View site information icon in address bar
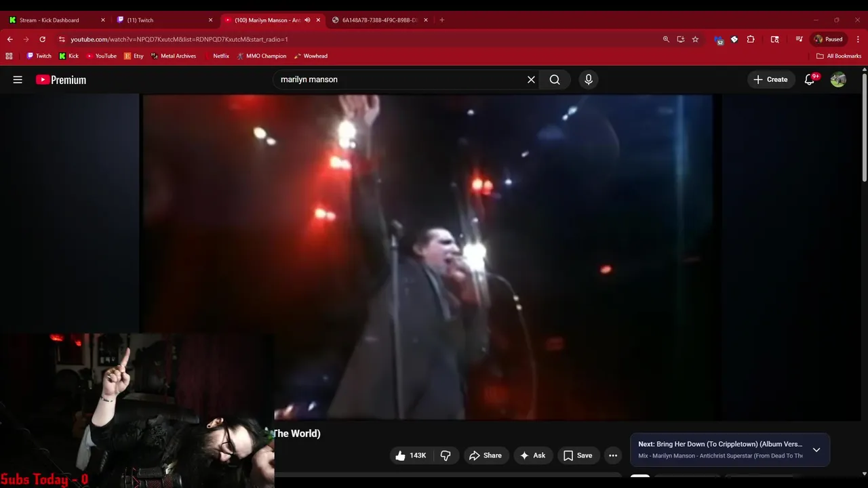Image resolution: width=868 pixels, height=488 pixels. [62, 39]
